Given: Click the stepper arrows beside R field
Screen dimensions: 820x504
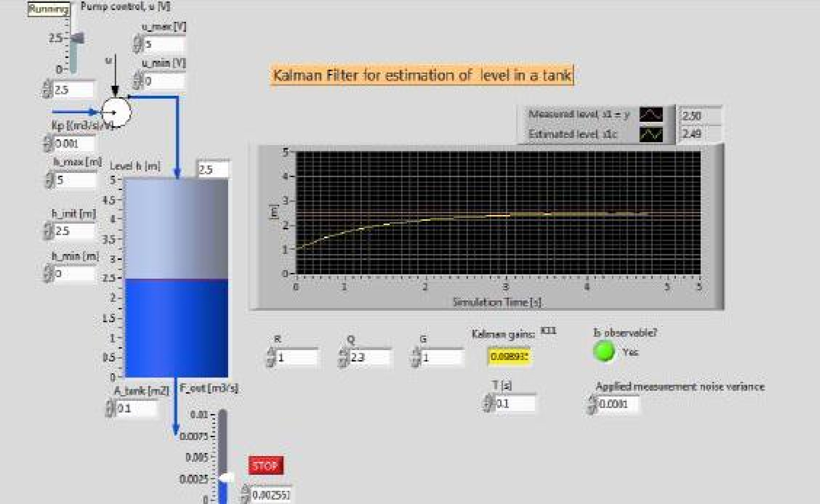Looking at the screenshot, I should click(271, 358).
